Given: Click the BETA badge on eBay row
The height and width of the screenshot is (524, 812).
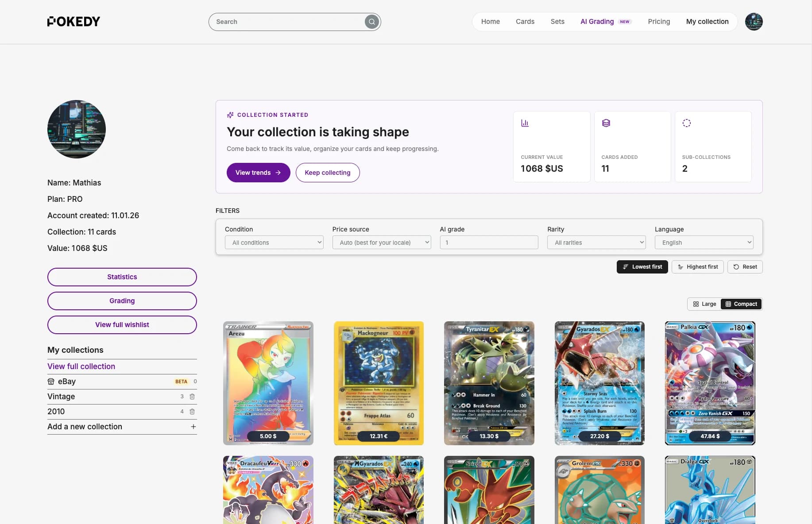Looking at the screenshot, I should (181, 381).
